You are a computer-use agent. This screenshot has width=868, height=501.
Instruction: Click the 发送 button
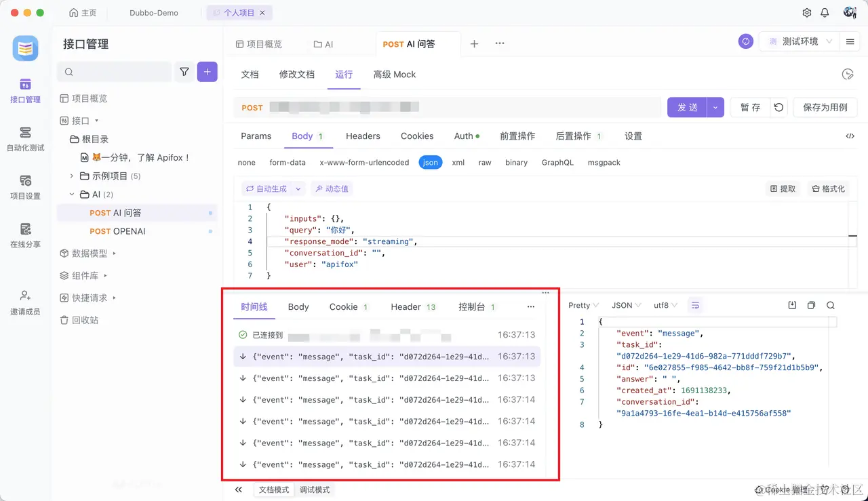pyautogui.click(x=688, y=107)
